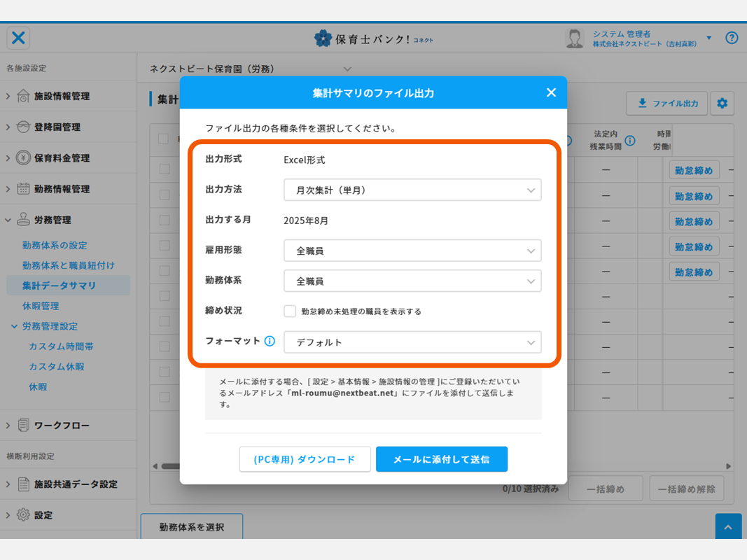
Task: Click the format info icon
Action: [270, 342]
